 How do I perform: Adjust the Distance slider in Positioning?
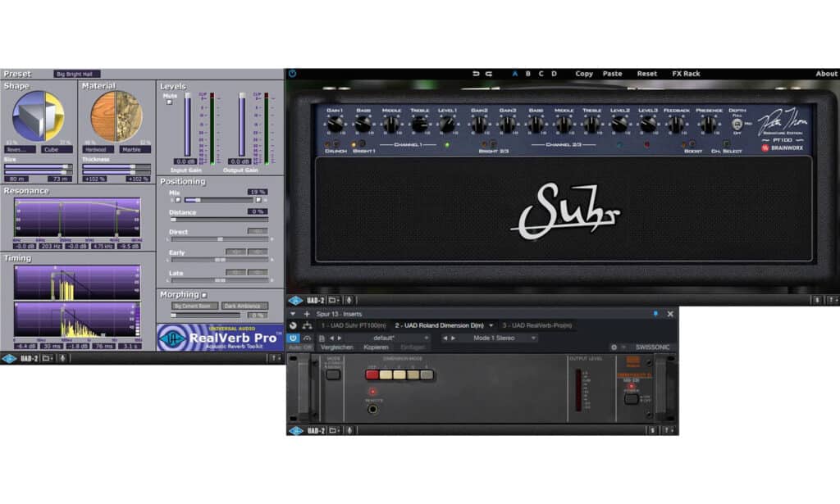click(x=218, y=220)
